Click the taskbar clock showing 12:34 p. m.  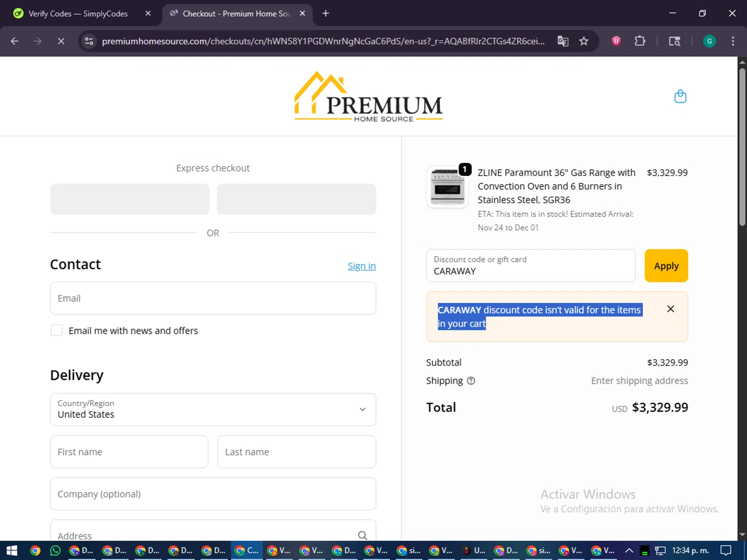tap(691, 551)
